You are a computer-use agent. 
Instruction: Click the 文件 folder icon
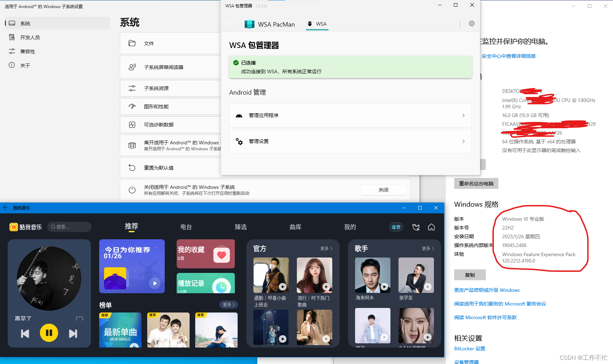[132, 43]
